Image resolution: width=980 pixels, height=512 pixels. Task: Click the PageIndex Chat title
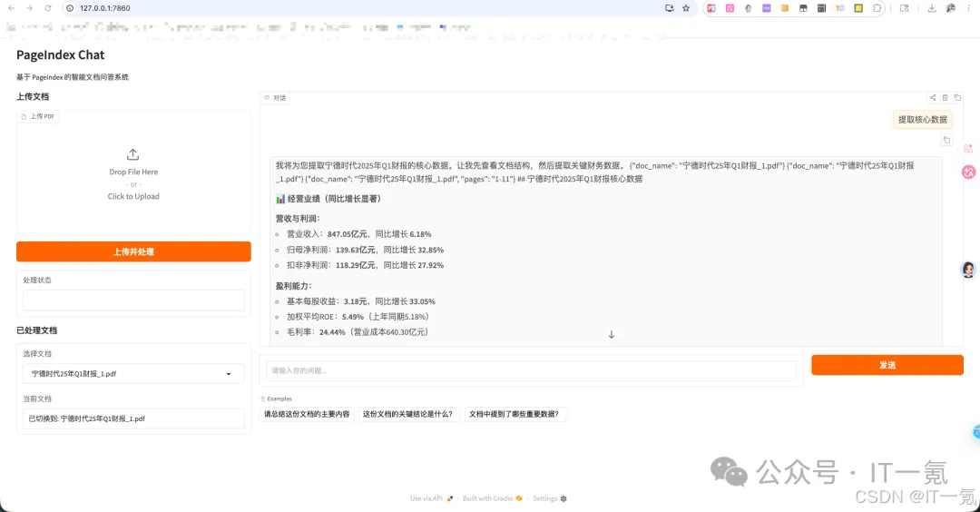point(61,55)
